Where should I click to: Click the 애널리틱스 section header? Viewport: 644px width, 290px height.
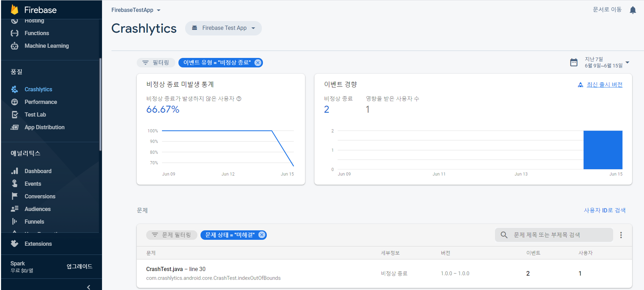26,153
